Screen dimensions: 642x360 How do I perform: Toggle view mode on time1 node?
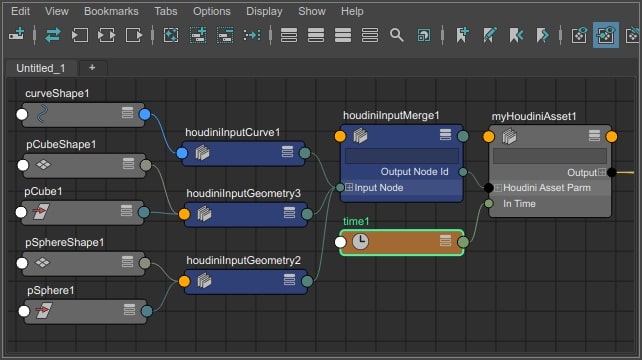pos(445,240)
